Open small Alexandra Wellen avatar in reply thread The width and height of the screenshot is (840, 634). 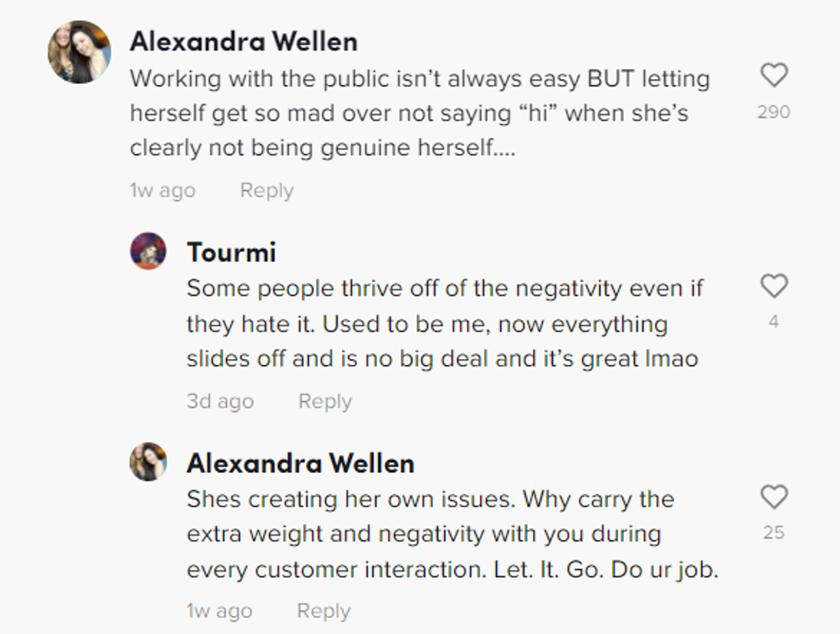coord(148,462)
